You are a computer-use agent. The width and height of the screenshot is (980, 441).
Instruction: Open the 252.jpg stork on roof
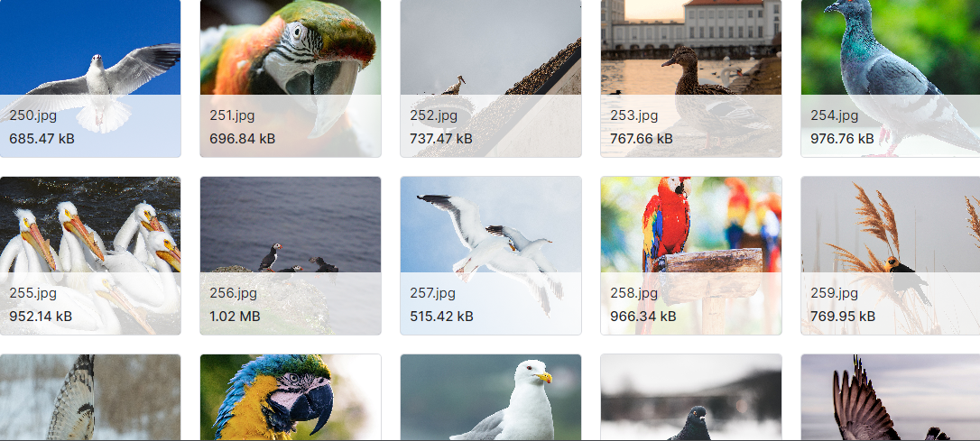point(491,78)
